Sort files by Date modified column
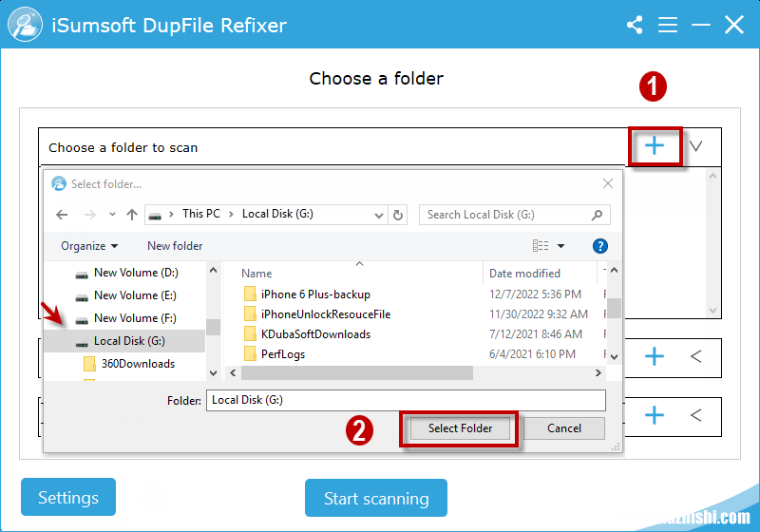This screenshot has width=760, height=532. pyautogui.click(x=524, y=274)
